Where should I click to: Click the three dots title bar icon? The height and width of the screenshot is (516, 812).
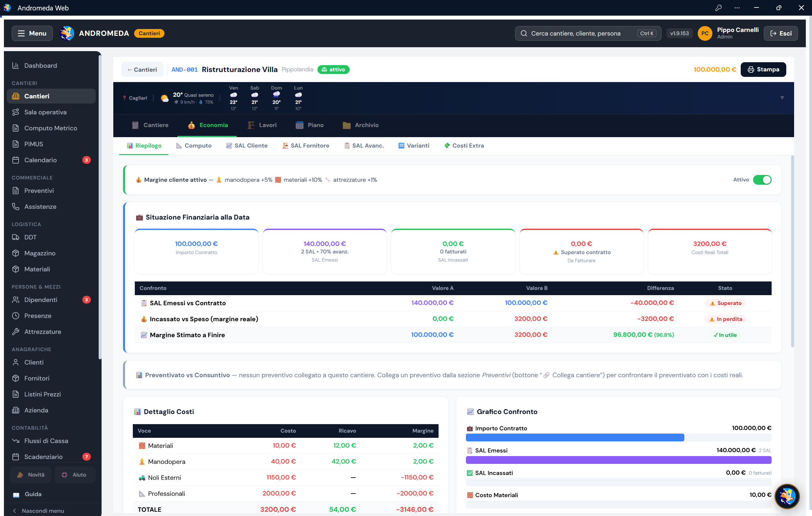point(737,8)
